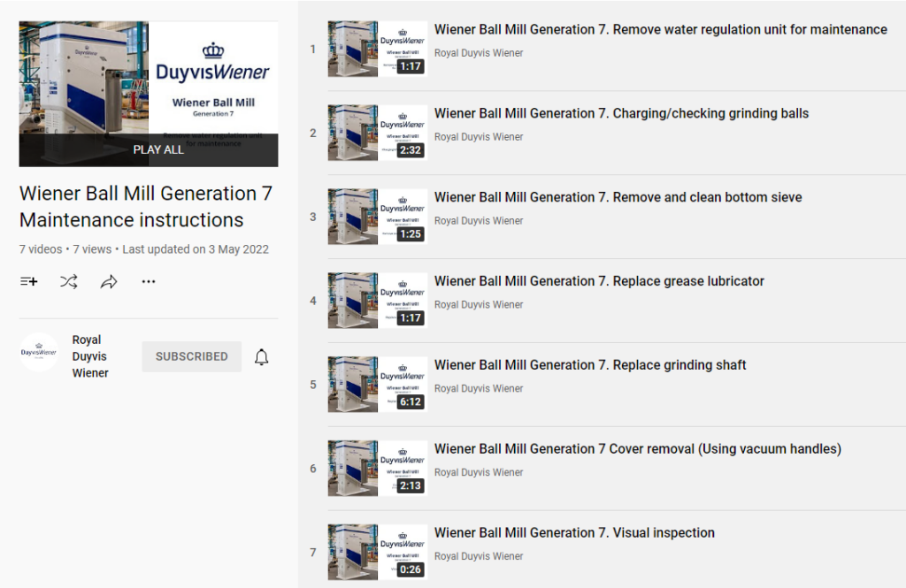
Task: Click channel name under grinding shaft video
Action: [x=479, y=388]
